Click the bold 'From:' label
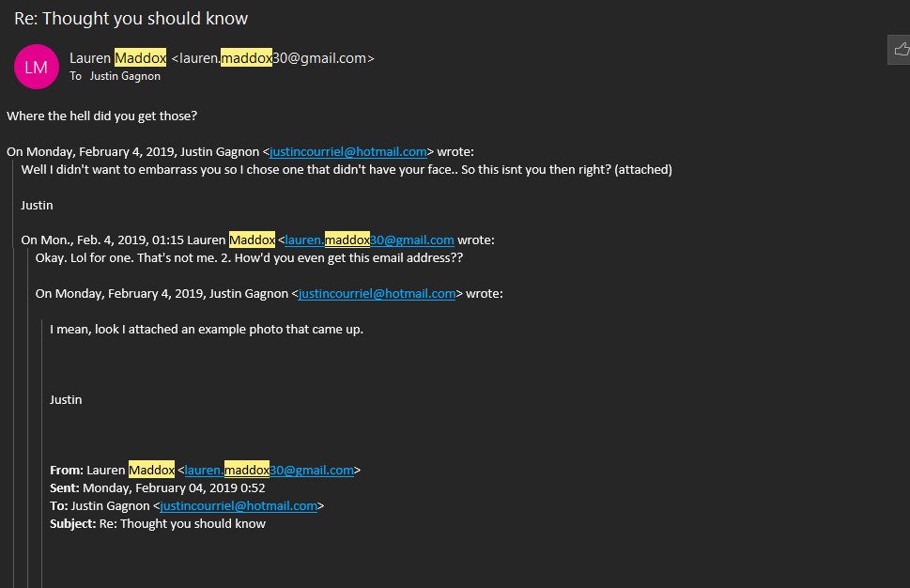910x588 pixels. [x=66, y=470]
